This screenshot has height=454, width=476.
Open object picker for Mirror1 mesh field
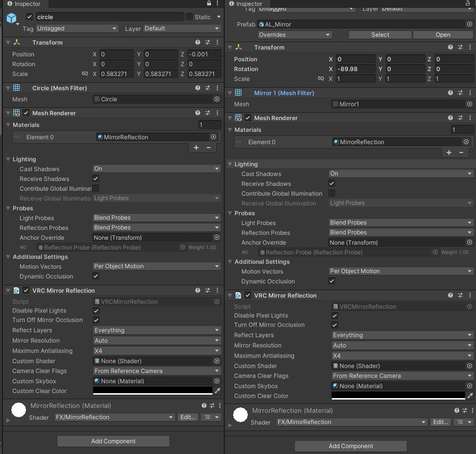(469, 104)
